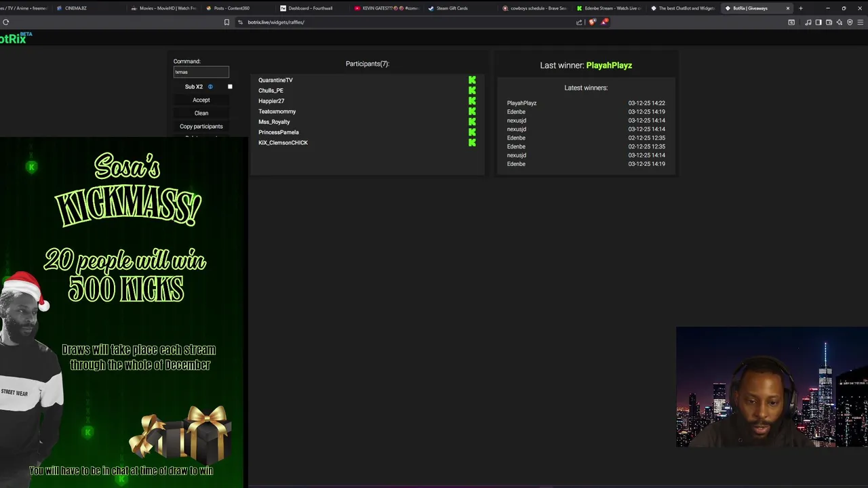The height and width of the screenshot is (488, 868).
Task: Open the VPN shield icon
Action: click(x=850, y=22)
